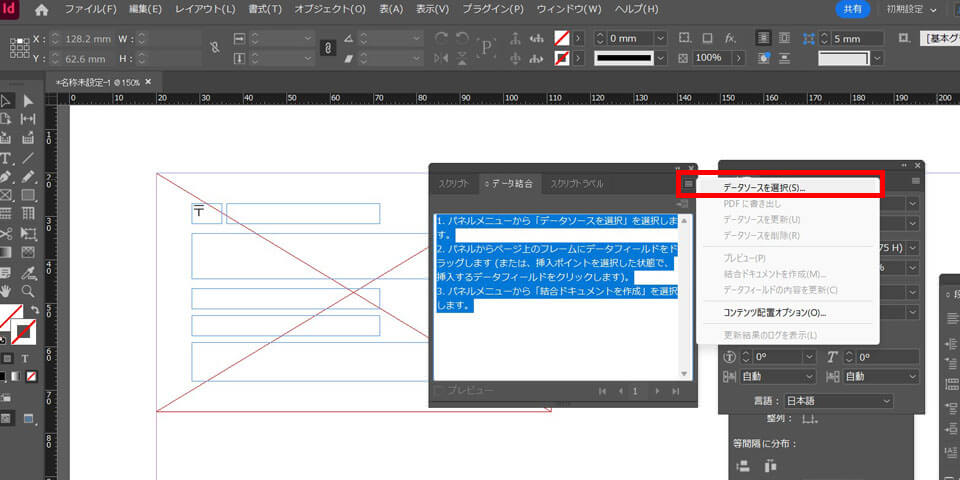This screenshot has height=480, width=960.
Task: Expand the 100% opacity dropdown arrow
Action: point(741,58)
